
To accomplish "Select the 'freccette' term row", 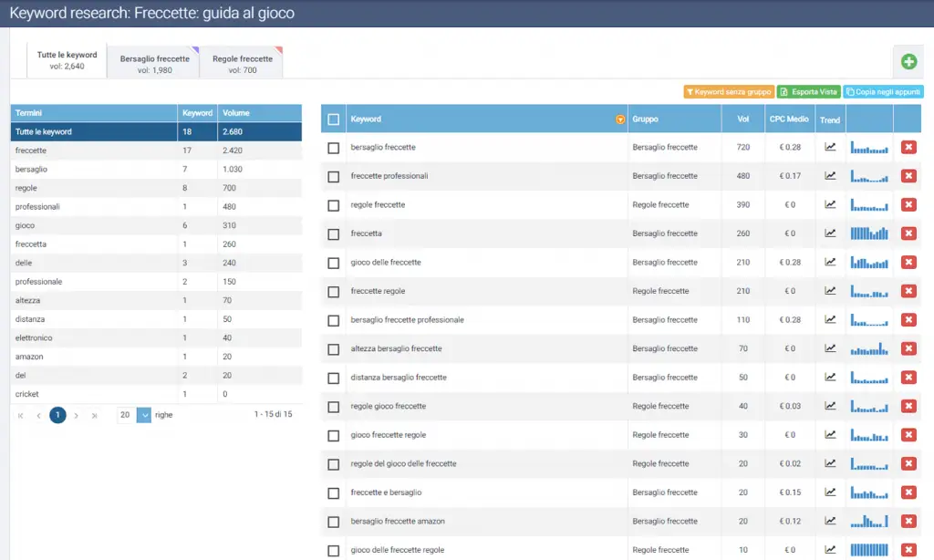I will pyautogui.click(x=156, y=150).
